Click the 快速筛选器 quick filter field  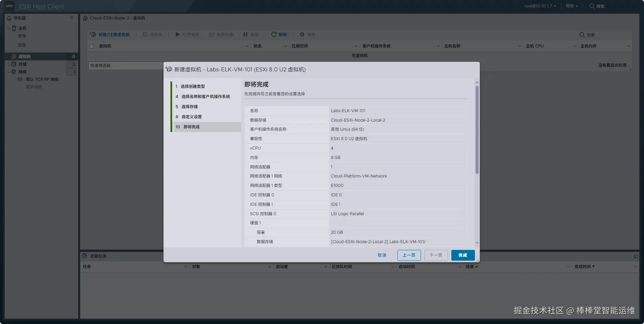pos(126,66)
